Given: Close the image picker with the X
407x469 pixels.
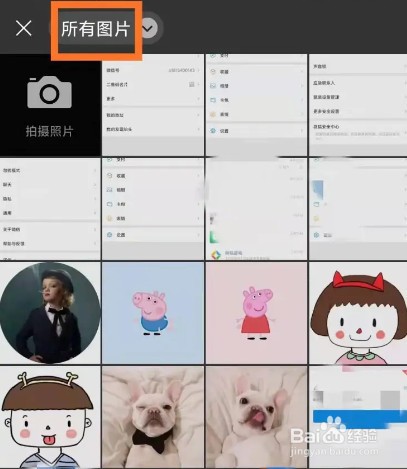Looking at the screenshot, I should 24,28.
